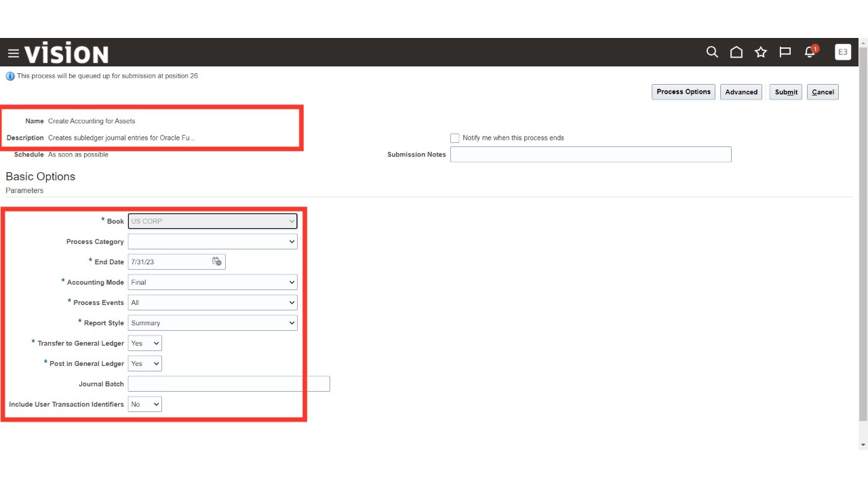Click the 'Creates subledger journal entries' description
Viewport: 868px width, 488px height.
click(x=121, y=138)
